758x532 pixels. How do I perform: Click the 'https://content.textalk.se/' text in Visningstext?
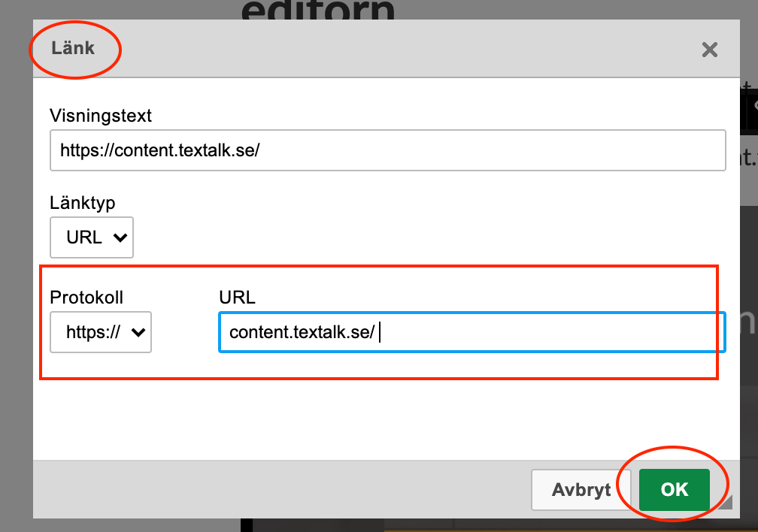(159, 150)
